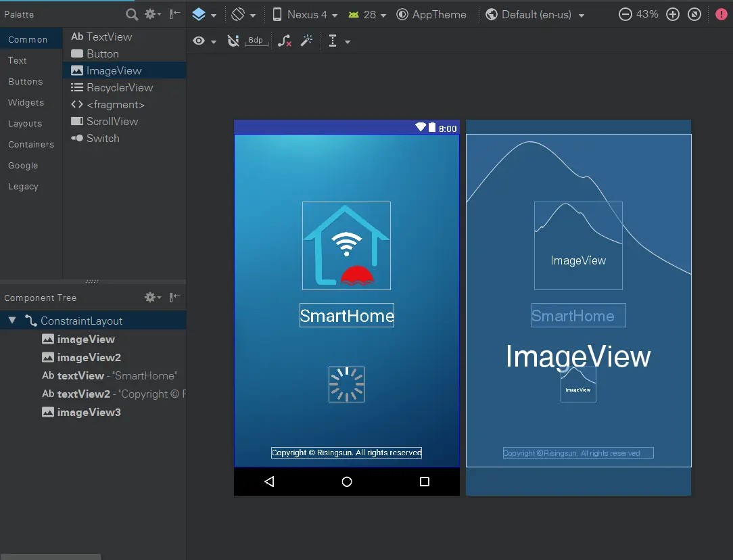
Task: Collapse the ConstraintLayout tree node
Action: click(x=13, y=320)
